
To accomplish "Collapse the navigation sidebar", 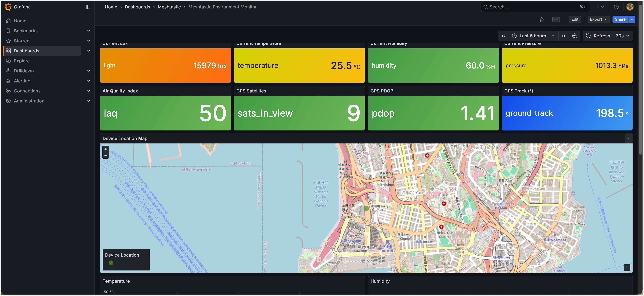I will coord(88,7).
